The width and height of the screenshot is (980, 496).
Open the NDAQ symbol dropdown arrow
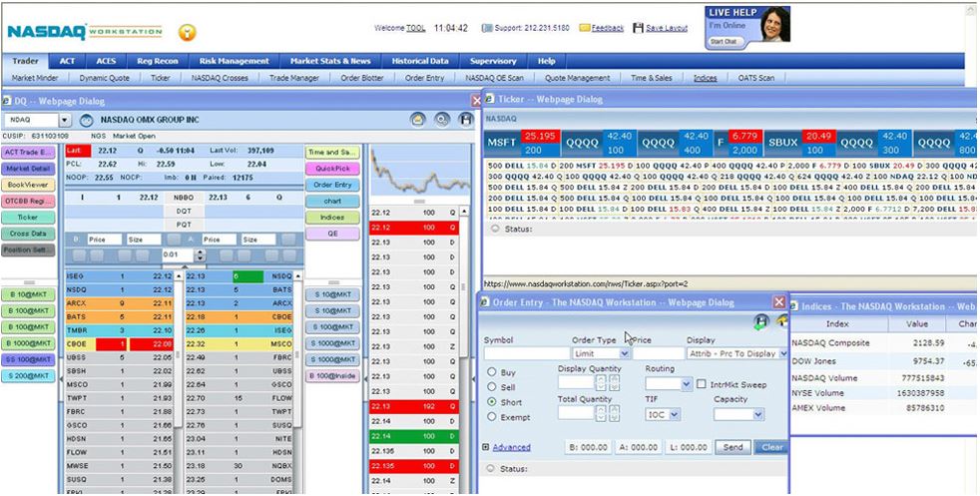coord(66,120)
